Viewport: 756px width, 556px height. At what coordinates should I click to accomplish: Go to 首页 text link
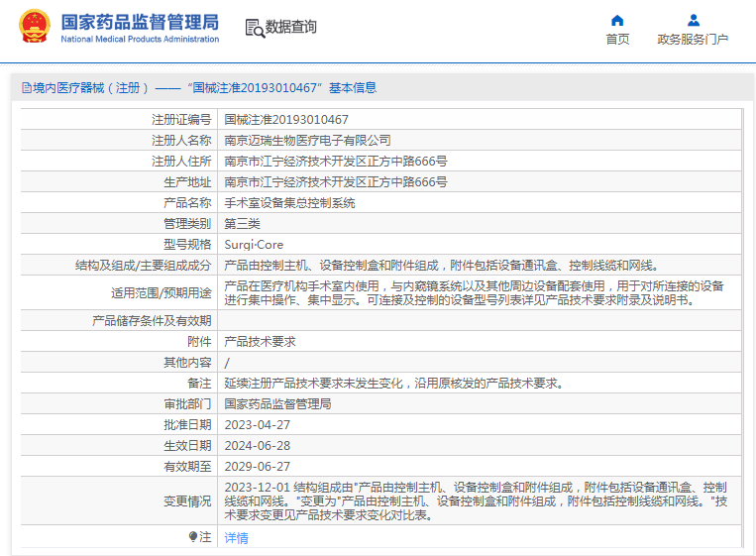[617, 39]
